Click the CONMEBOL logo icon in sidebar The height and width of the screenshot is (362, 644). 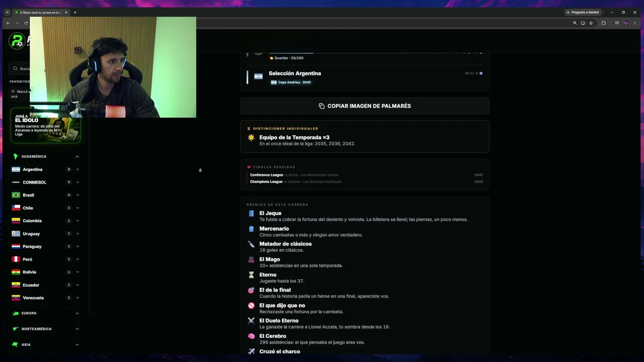click(16, 183)
